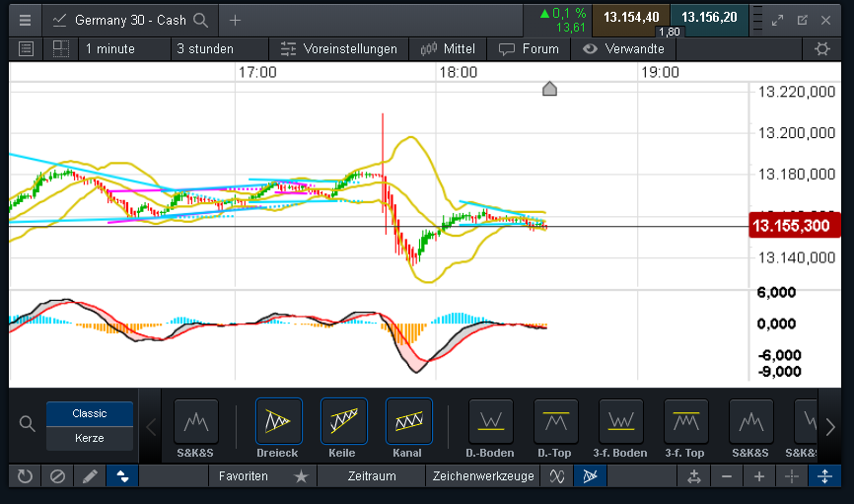Switch to Kerze pattern mode
Image resolution: width=854 pixels, height=504 pixels.
point(90,438)
